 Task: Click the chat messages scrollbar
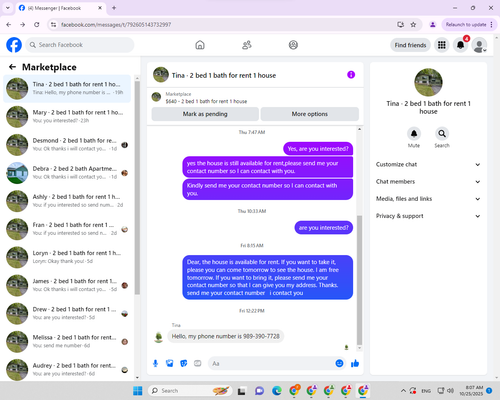pos(359,280)
